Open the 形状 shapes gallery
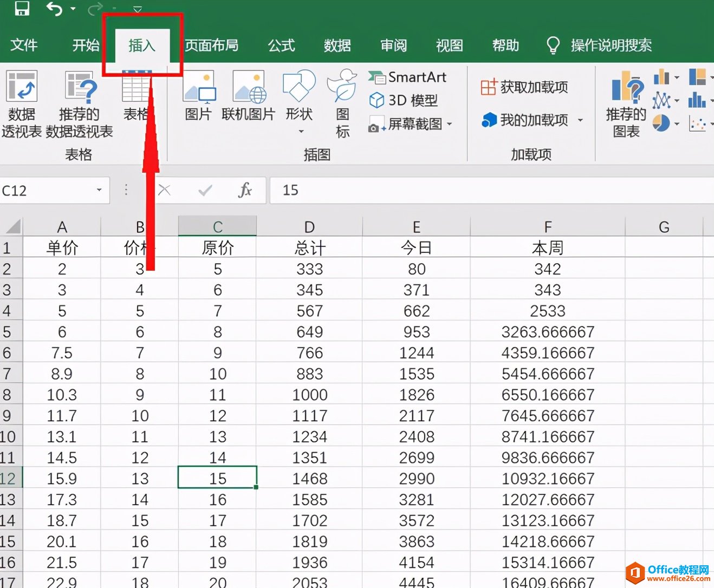Image resolution: width=714 pixels, height=588 pixels. click(299, 102)
